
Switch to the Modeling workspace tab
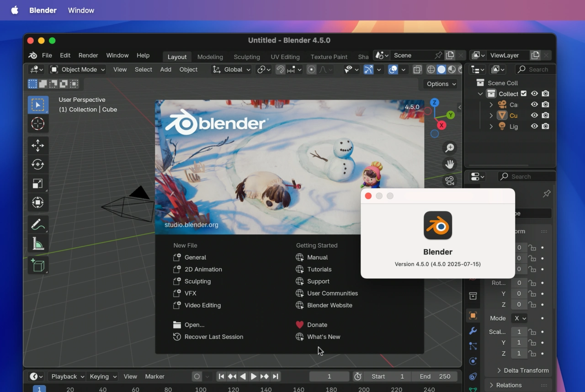pyautogui.click(x=210, y=57)
